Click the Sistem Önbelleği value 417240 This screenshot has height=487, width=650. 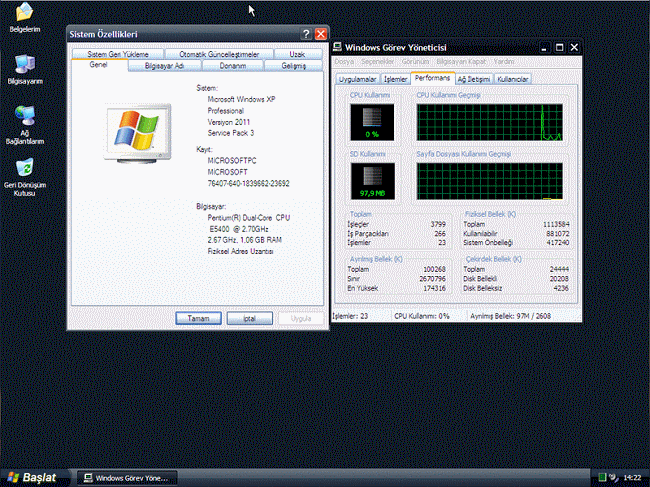558,243
